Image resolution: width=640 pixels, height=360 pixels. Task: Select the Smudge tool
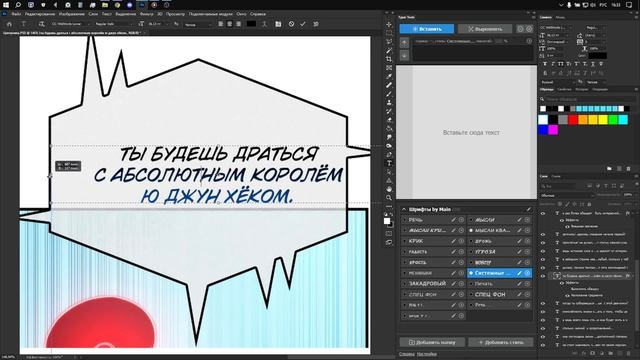[x=389, y=137]
